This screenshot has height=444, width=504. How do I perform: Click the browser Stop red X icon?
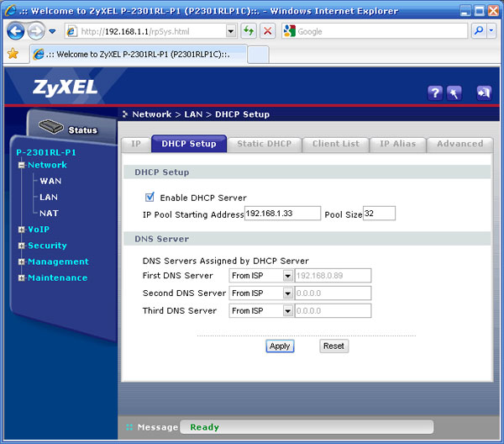[267, 31]
